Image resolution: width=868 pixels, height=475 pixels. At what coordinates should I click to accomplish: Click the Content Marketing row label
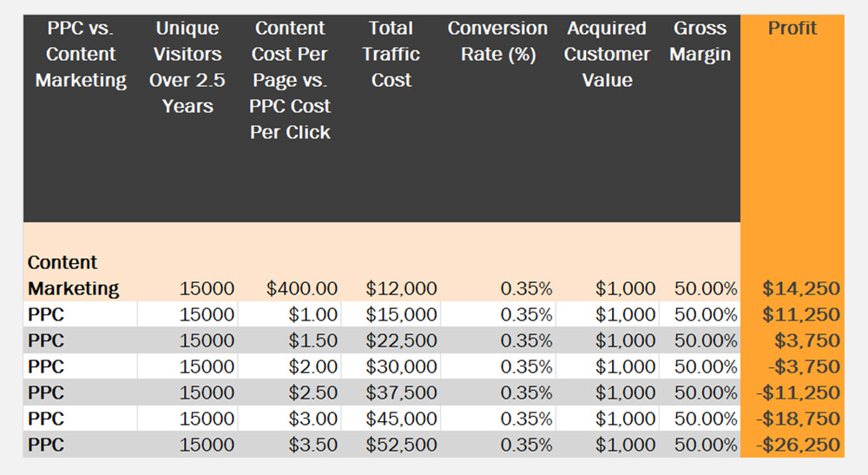coord(73,276)
